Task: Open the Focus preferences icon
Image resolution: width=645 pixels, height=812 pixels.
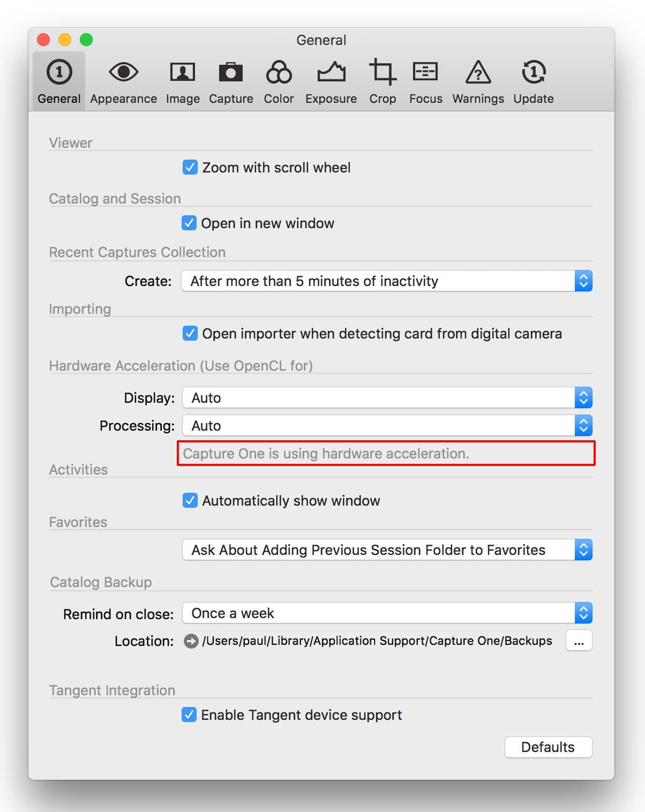Action: tap(425, 72)
